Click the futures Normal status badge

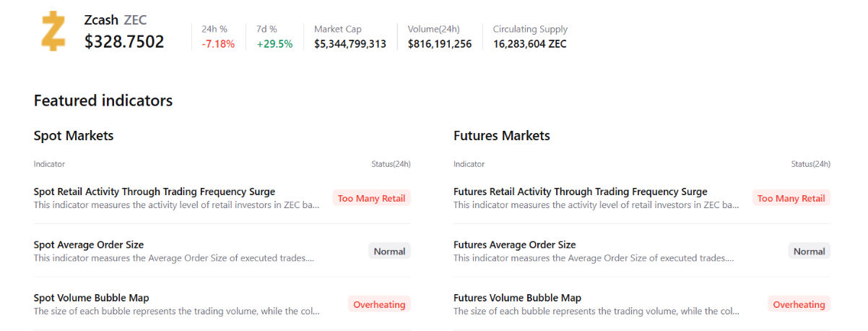[x=809, y=252]
